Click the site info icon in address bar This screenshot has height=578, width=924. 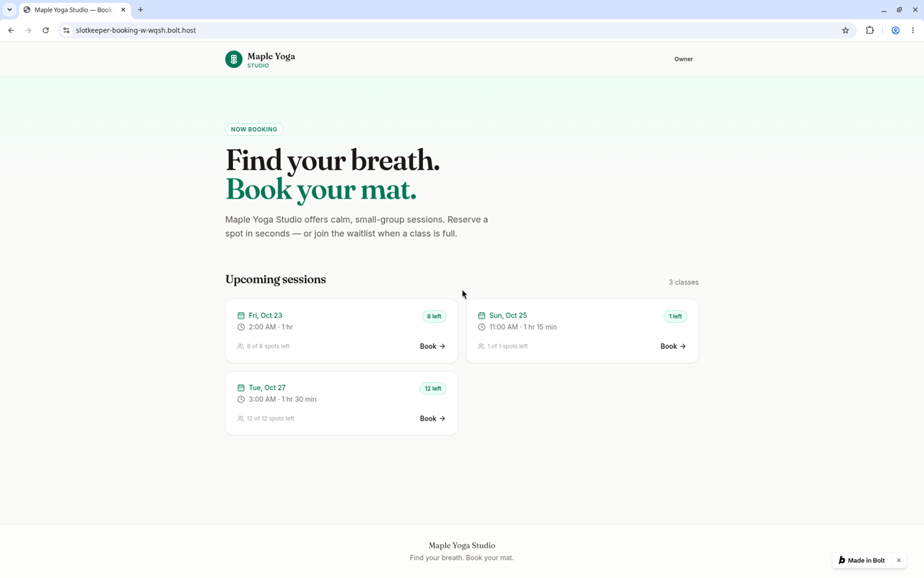pos(66,30)
